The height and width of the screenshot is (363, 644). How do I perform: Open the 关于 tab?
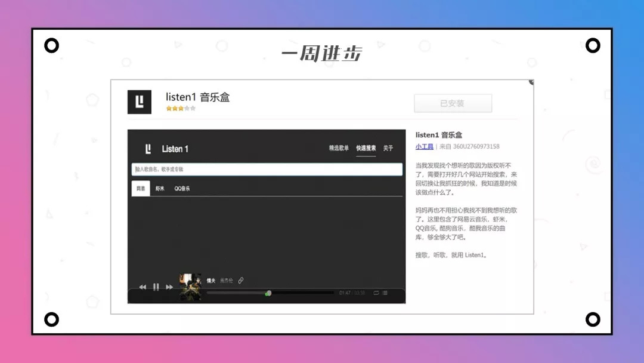point(388,148)
